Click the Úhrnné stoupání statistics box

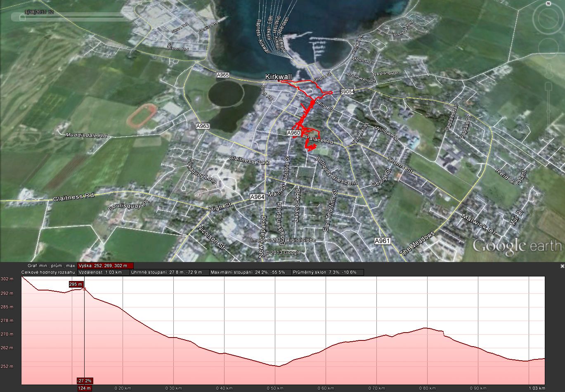tap(169, 273)
